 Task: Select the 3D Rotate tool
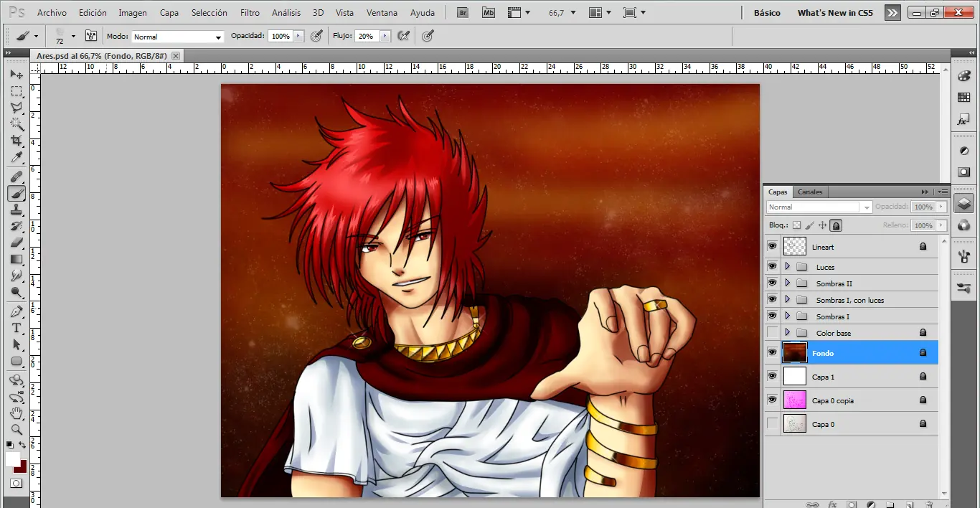tap(17, 380)
